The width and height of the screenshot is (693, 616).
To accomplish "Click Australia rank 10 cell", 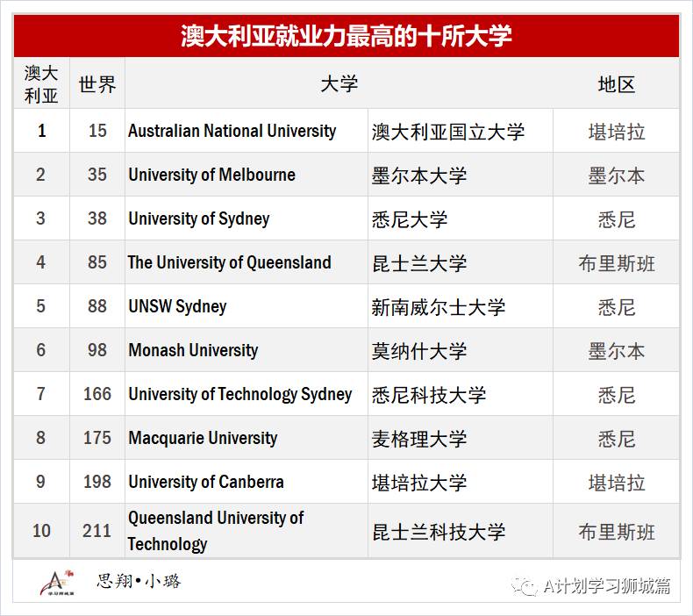I will coord(41,531).
